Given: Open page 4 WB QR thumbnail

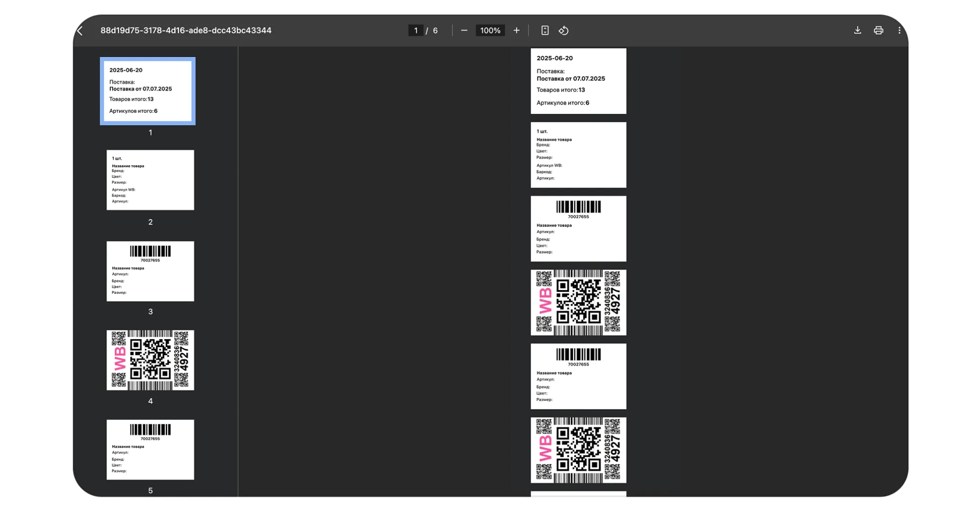Looking at the screenshot, I should point(150,360).
